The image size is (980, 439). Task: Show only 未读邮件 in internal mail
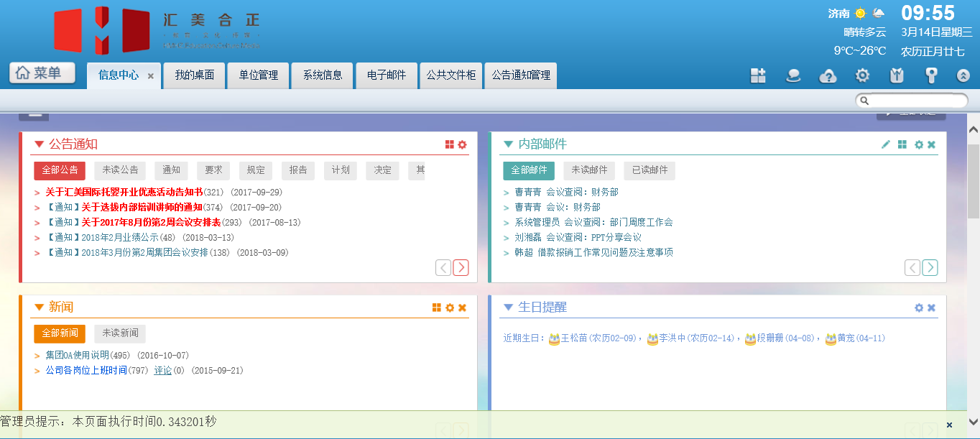[589, 170]
